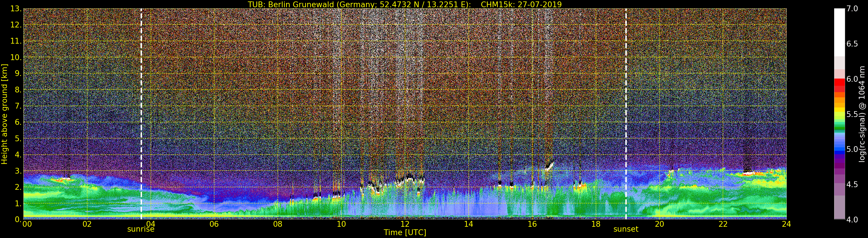Click the '5.5' colorbar tick label

(852, 114)
